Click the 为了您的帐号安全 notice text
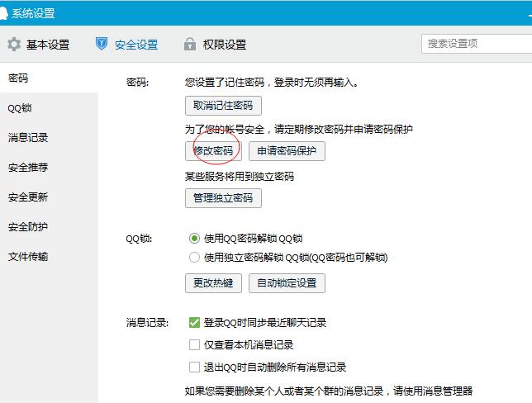Viewport: 532px width, 403px height. 299,130
